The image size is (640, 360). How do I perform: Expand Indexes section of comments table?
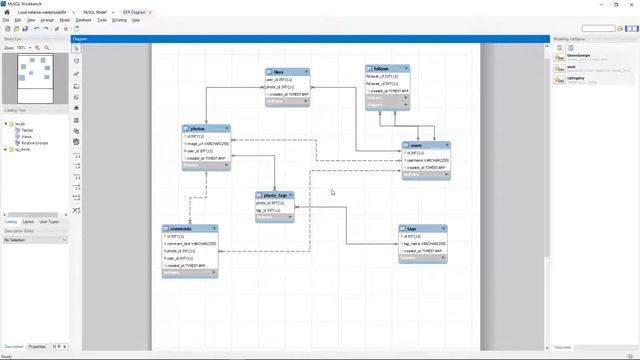click(214, 272)
